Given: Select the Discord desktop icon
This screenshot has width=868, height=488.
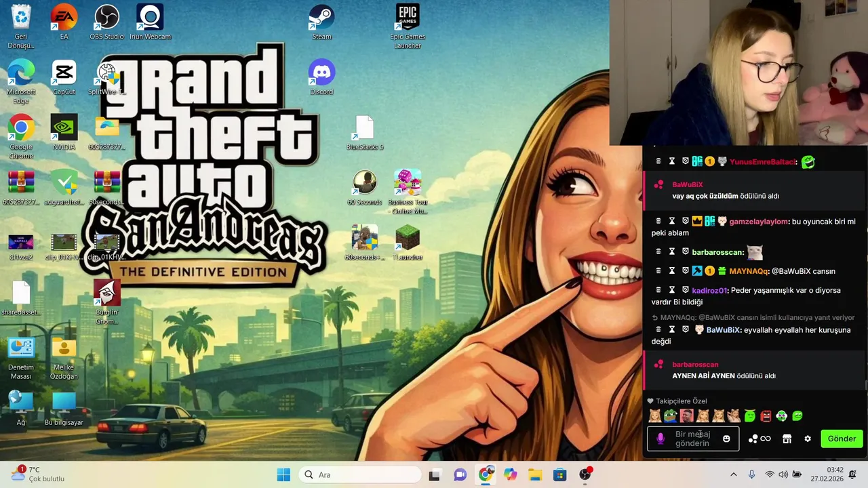Looking at the screenshot, I should [x=321, y=77].
